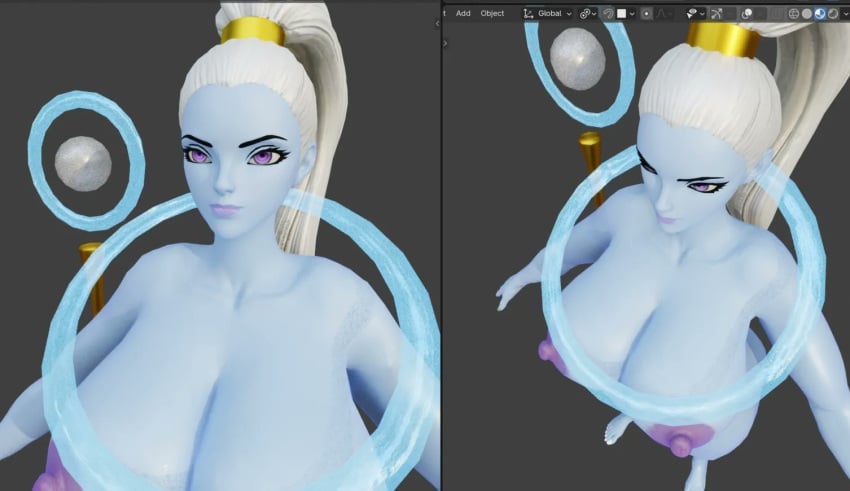Toggle the viewport gizmos icon
Screen dimensions: 850x491
[717, 14]
